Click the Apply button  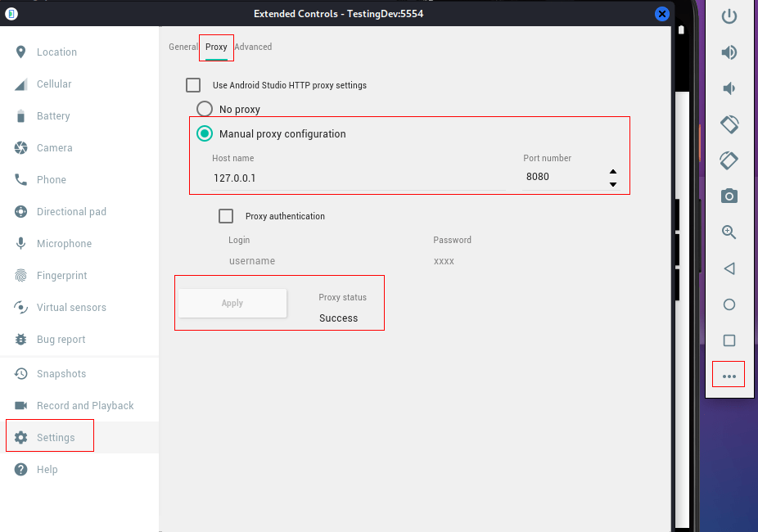point(232,303)
